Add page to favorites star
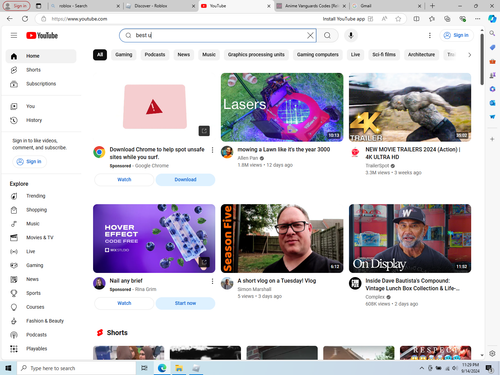Image resolution: width=500 pixels, height=375 pixels. point(398,19)
